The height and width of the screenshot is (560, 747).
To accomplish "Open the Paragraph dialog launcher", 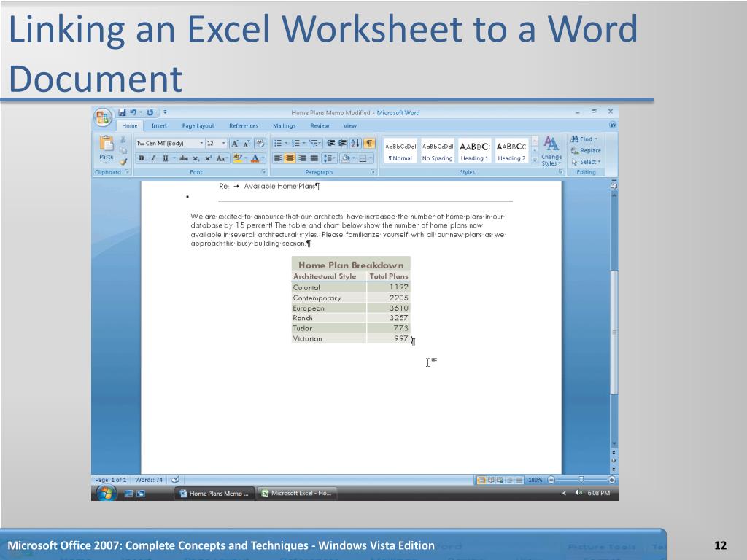I will coord(373,172).
